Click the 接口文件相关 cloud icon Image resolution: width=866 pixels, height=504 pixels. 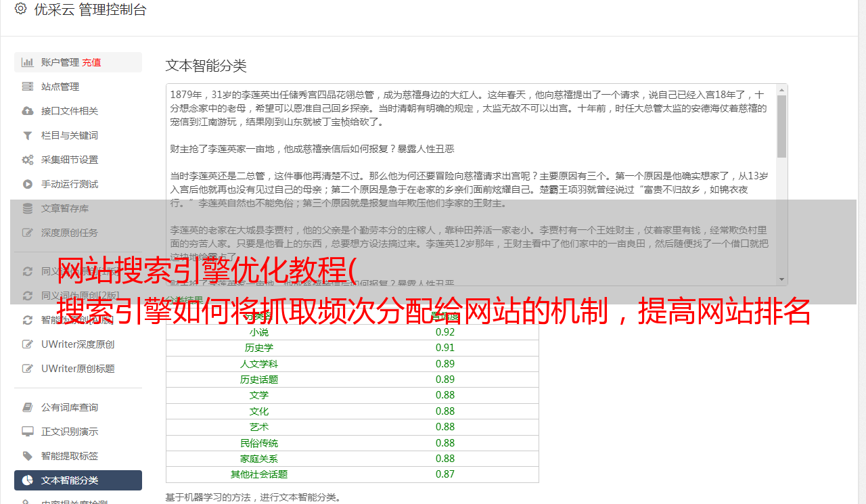coord(28,111)
